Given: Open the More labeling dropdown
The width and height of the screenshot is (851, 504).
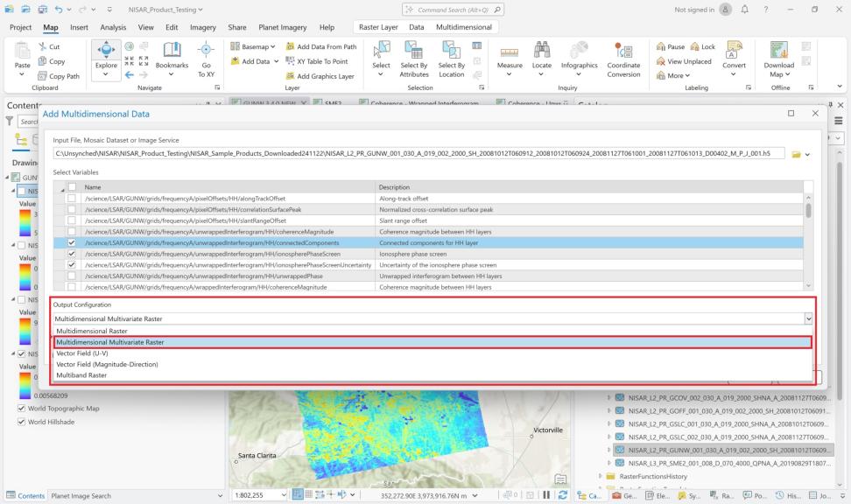Looking at the screenshot, I should [x=673, y=76].
